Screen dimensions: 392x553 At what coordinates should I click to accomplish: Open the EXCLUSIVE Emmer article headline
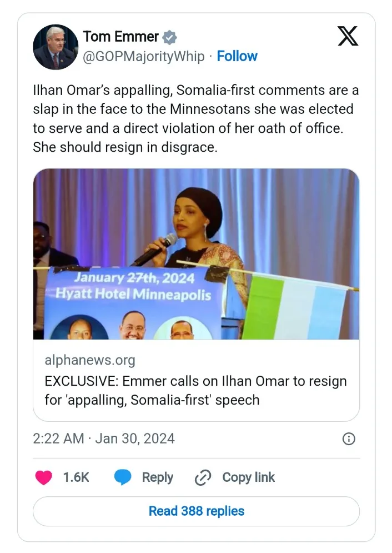point(195,391)
